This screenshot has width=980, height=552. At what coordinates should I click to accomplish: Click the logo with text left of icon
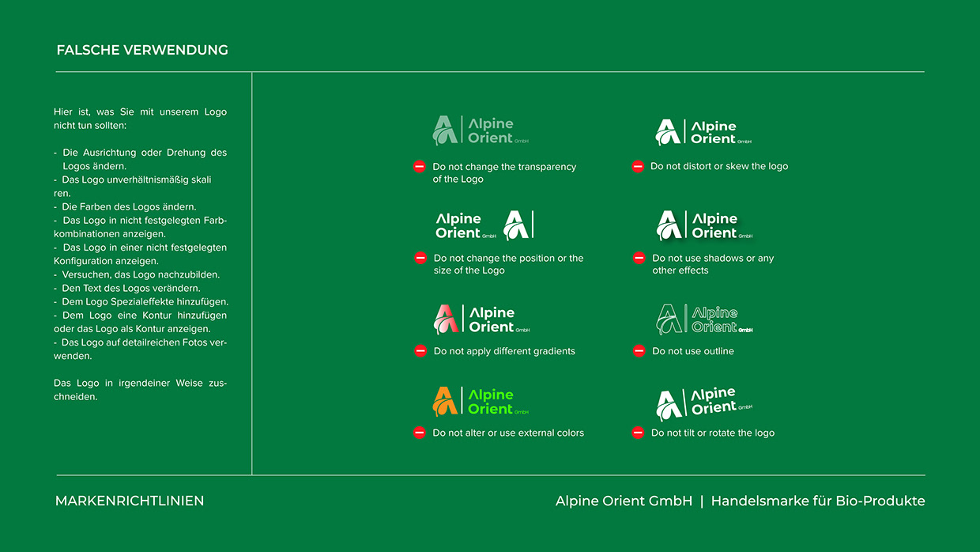(x=484, y=225)
